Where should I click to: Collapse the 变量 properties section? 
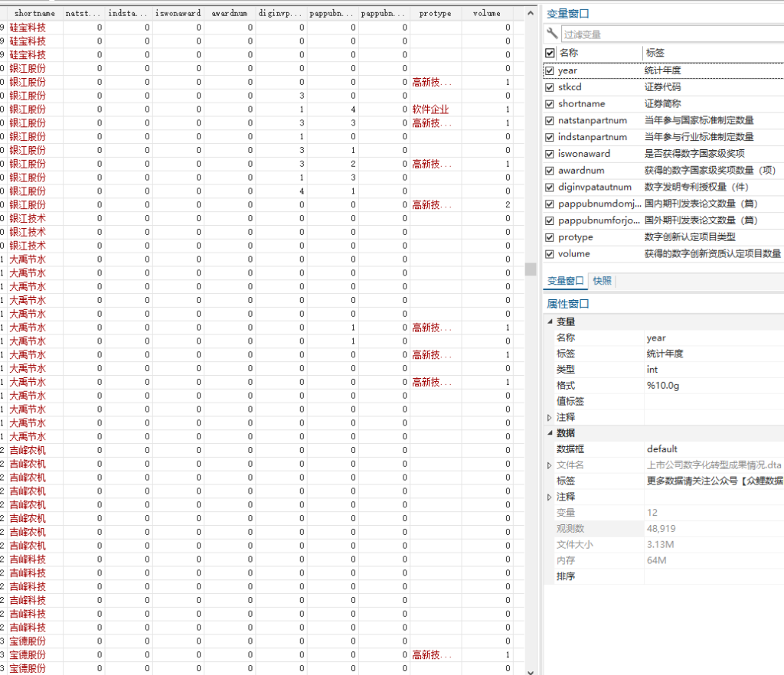(550, 321)
